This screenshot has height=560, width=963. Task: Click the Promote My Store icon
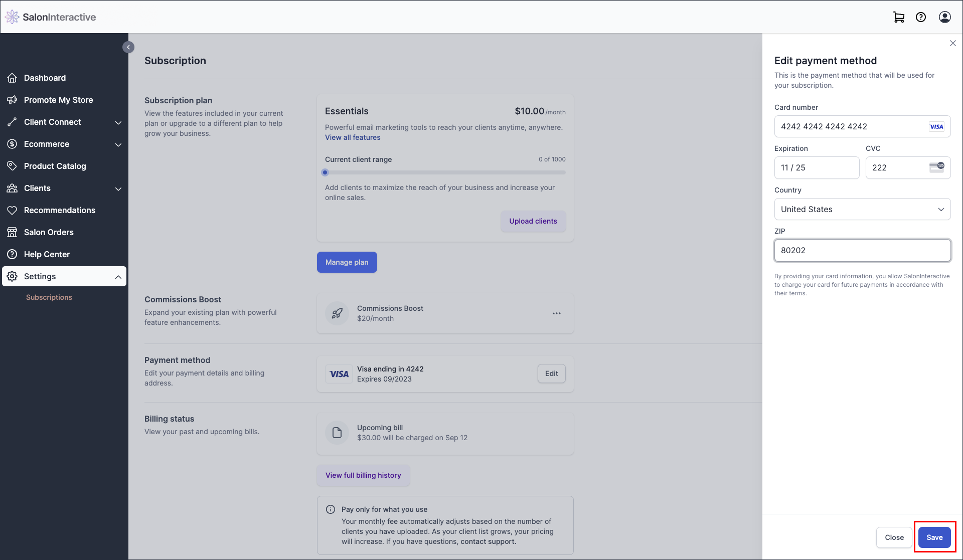(x=13, y=99)
